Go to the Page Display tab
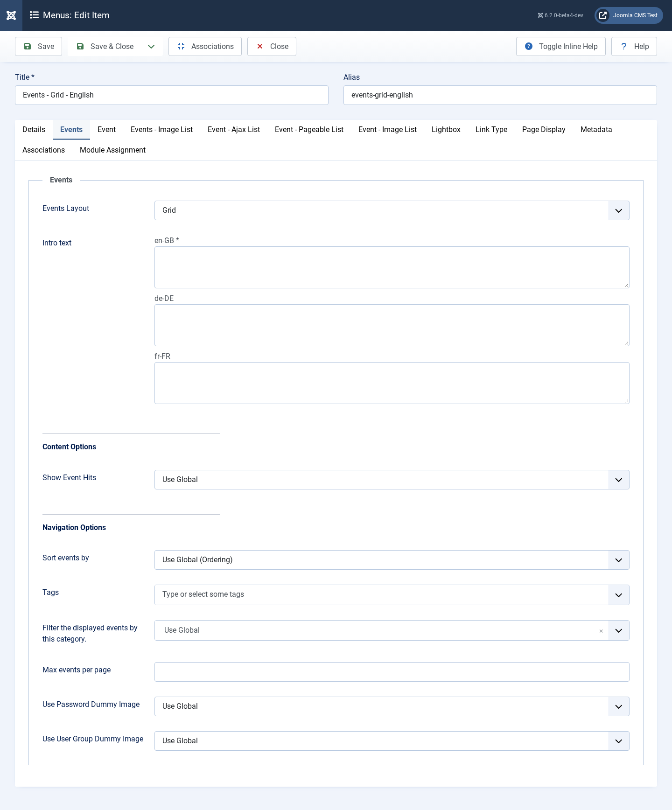The image size is (672, 810). coord(544,130)
